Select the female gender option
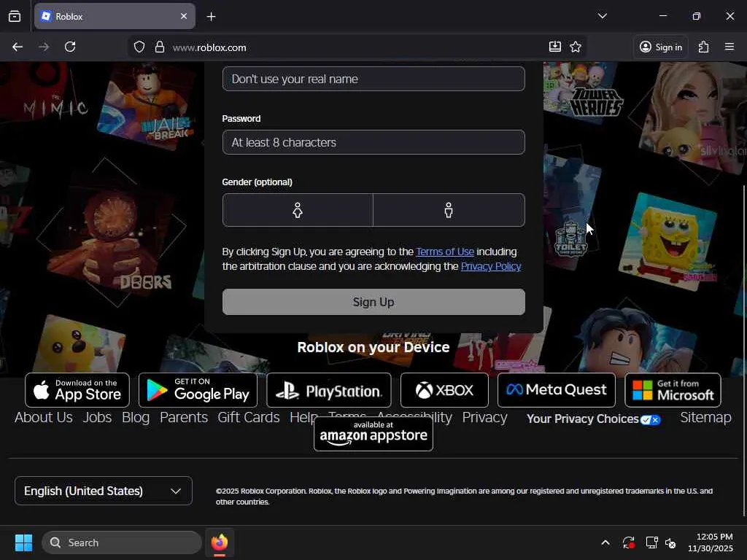 [x=298, y=210]
